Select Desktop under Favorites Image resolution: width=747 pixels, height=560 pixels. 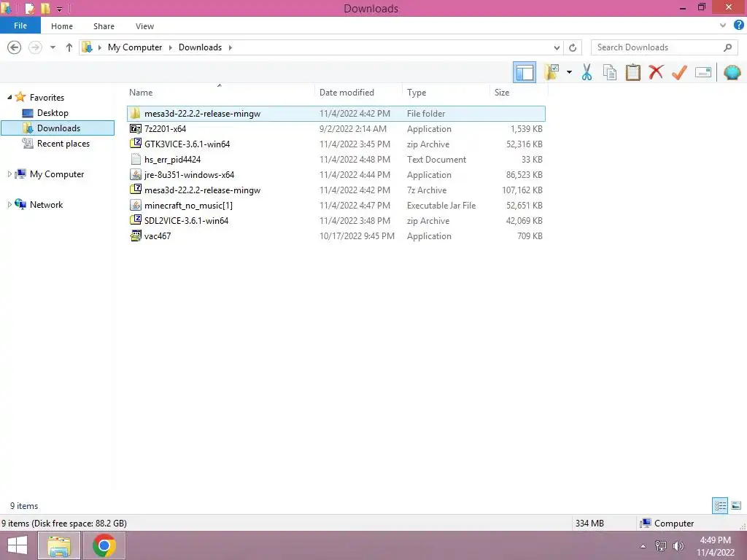(x=53, y=113)
